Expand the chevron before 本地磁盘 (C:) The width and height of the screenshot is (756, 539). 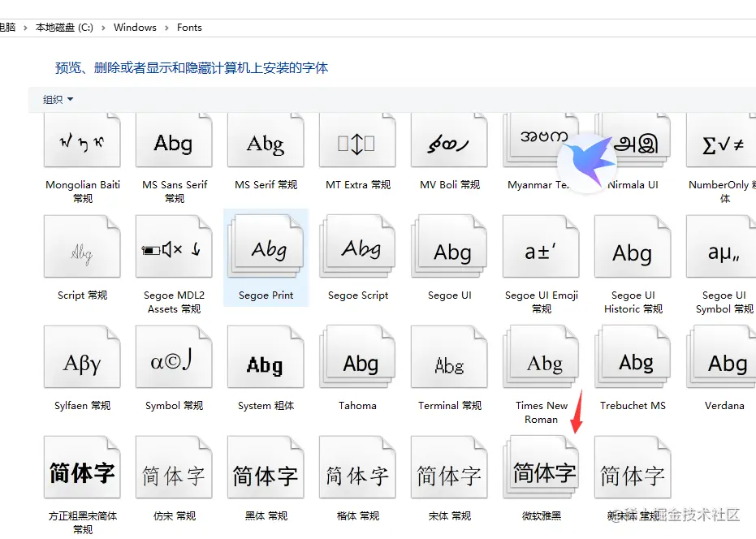(x=25, y=28)
